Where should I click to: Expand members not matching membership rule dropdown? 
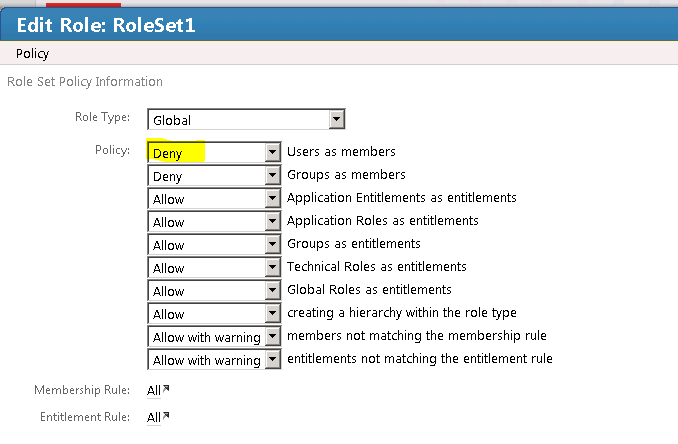pos(272,337)
